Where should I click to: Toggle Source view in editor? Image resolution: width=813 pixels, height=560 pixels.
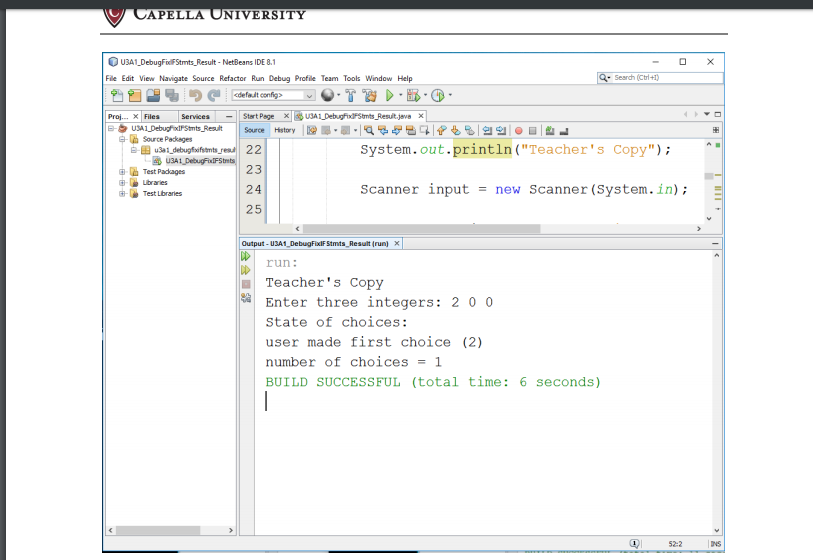click(x=254, y=130)
